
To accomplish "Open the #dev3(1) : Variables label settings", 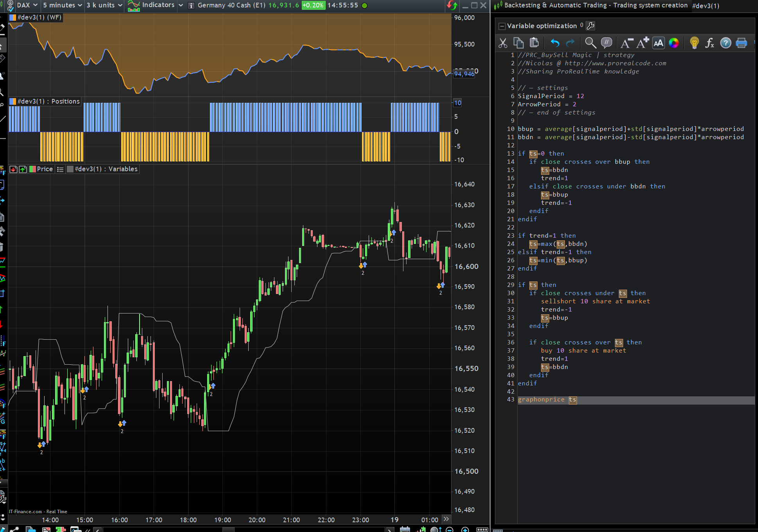I will coord(106,169).
